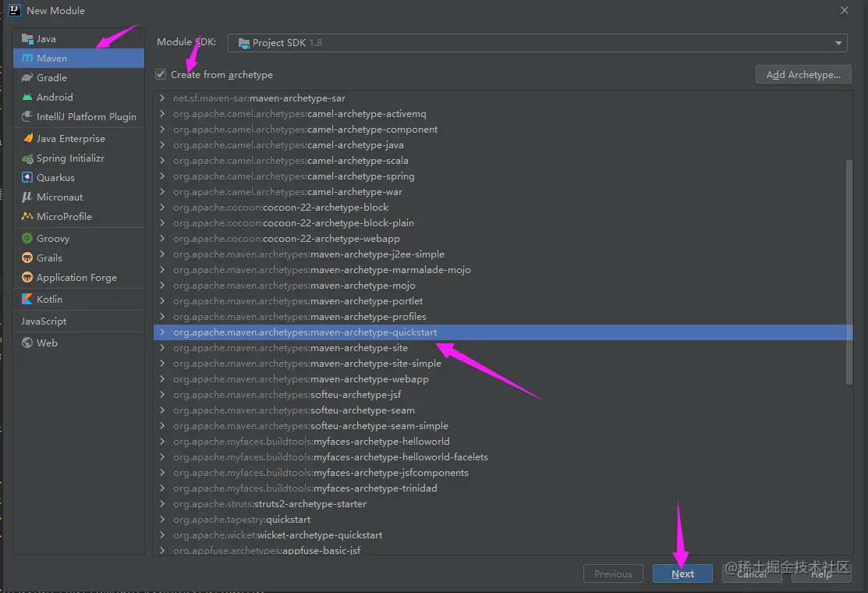
Task: Expand maven-archetype-webapp entry
Action: pos(161,378)
